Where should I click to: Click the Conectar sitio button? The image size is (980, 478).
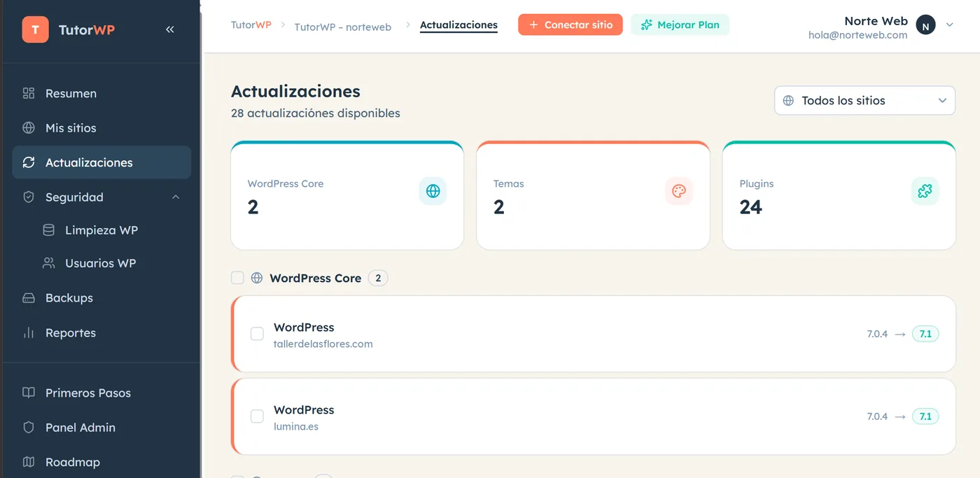[570, 25]
